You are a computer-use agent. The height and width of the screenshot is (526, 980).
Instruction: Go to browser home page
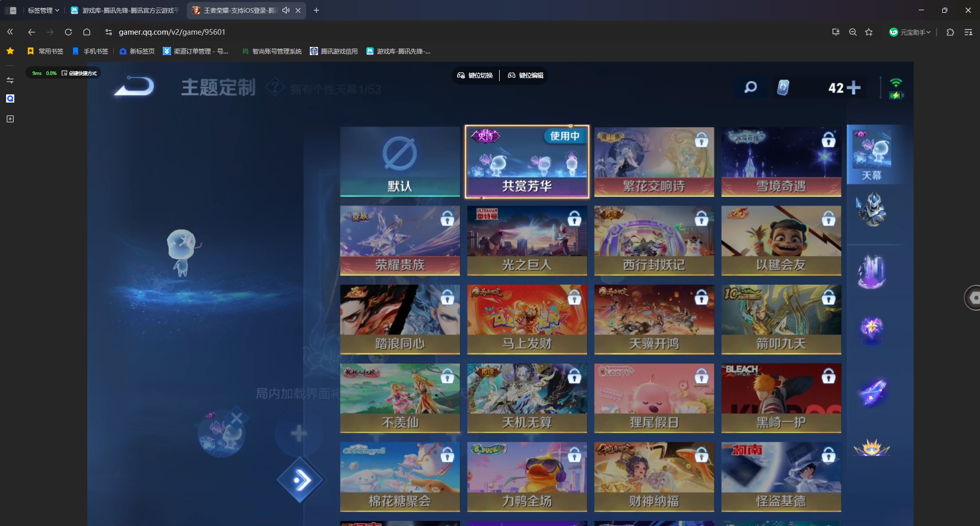pyautogui.click(x=87, y=32)
